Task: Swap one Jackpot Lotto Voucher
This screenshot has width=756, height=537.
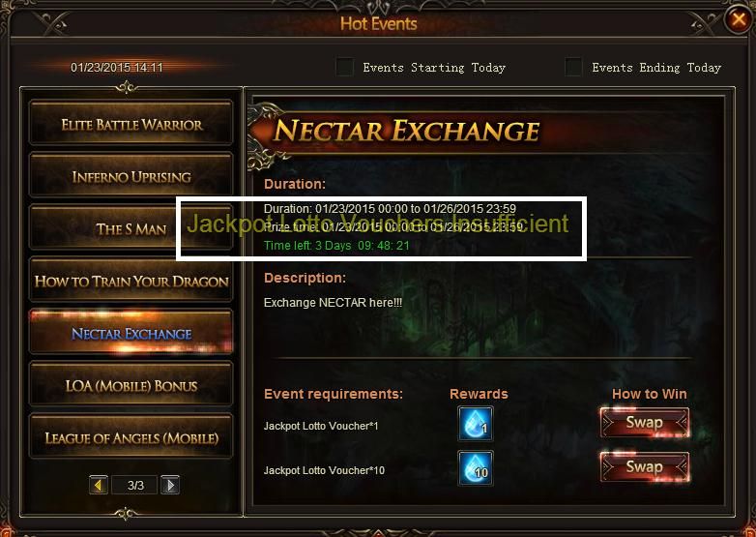Action: pos(644,423)
